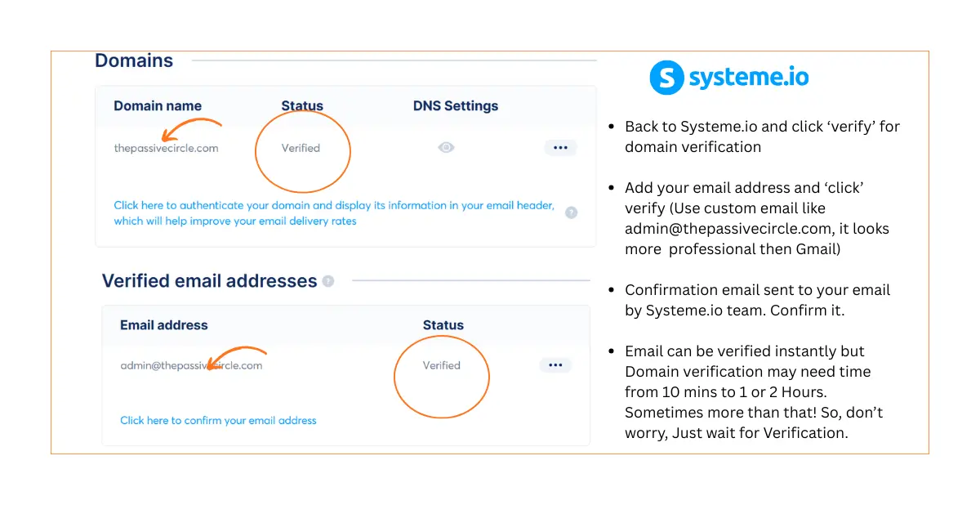Click the Systeme.io logo icon
Image resolution: width=980 pixels, height=505 pixels.
pyautogui.click(x=666, y=78)
